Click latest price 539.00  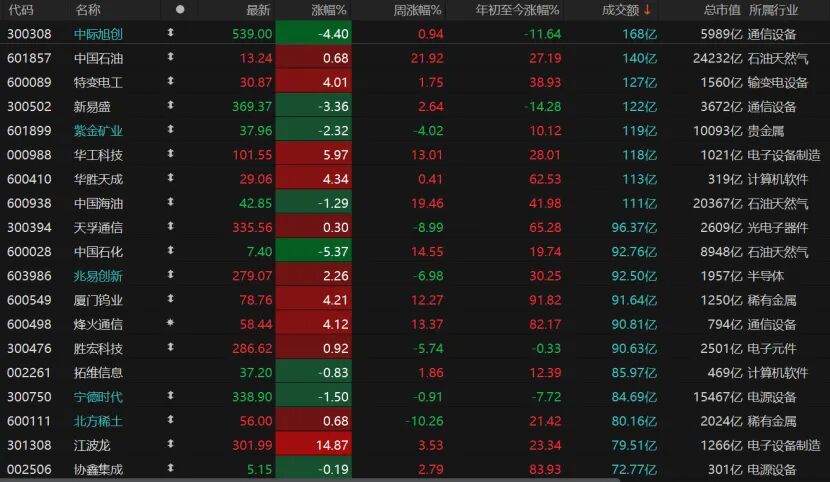tap(252, 34)
